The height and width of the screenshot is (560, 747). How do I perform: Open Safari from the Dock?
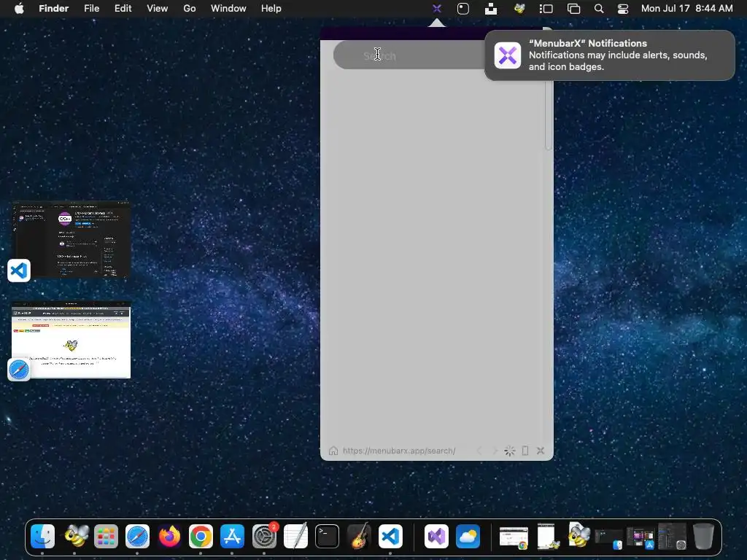pyautogui.click(x=137, y=536)
